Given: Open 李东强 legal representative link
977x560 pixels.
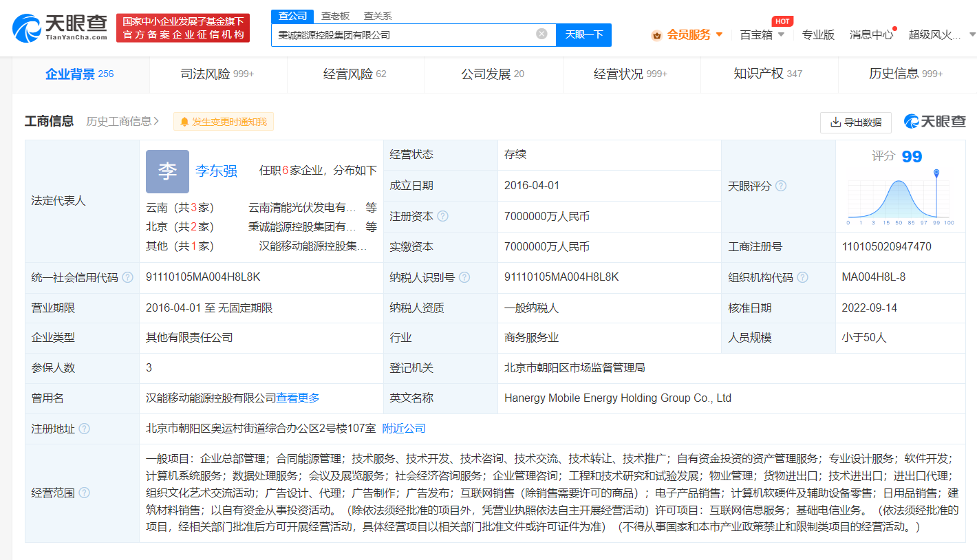Looking at the screenshot, I should tap(216, 171).
